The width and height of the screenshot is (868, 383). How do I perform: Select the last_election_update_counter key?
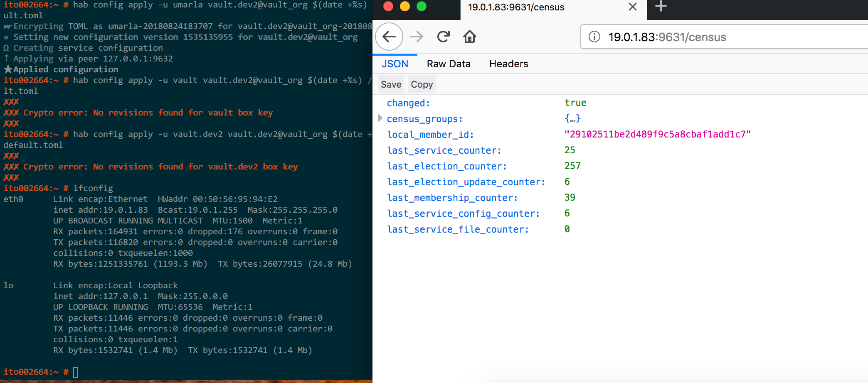pyautogui.click(x=466, y=182)
